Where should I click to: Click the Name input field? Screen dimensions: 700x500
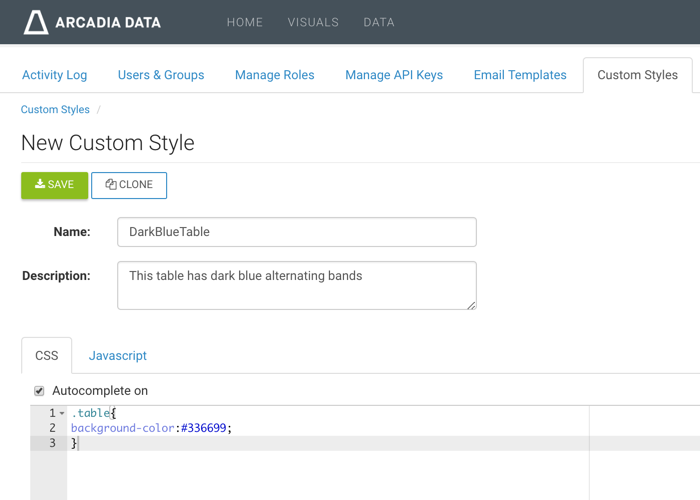tap(296, 232)
